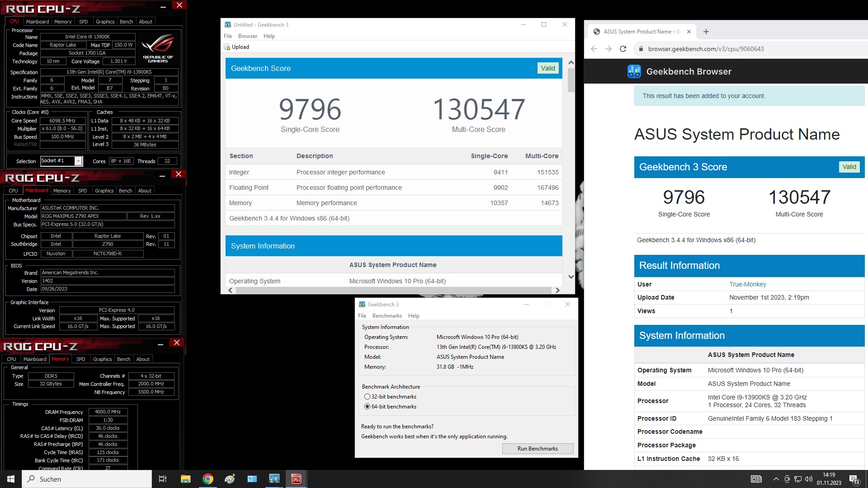Image resolution: width=868 pixels, height=488 pixels.
Task: Switch to ROG CPU-Z on the taskbar
Action: pos(297,479)
